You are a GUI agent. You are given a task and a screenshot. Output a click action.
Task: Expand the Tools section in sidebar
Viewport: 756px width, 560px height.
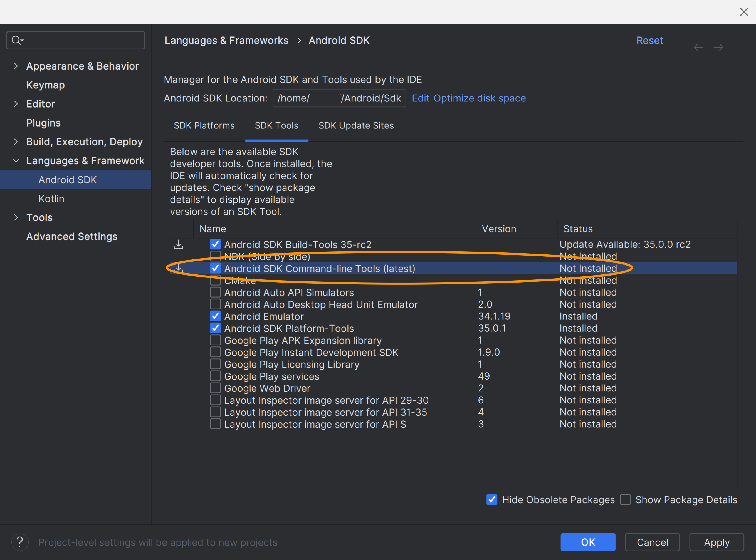point(16,217)
